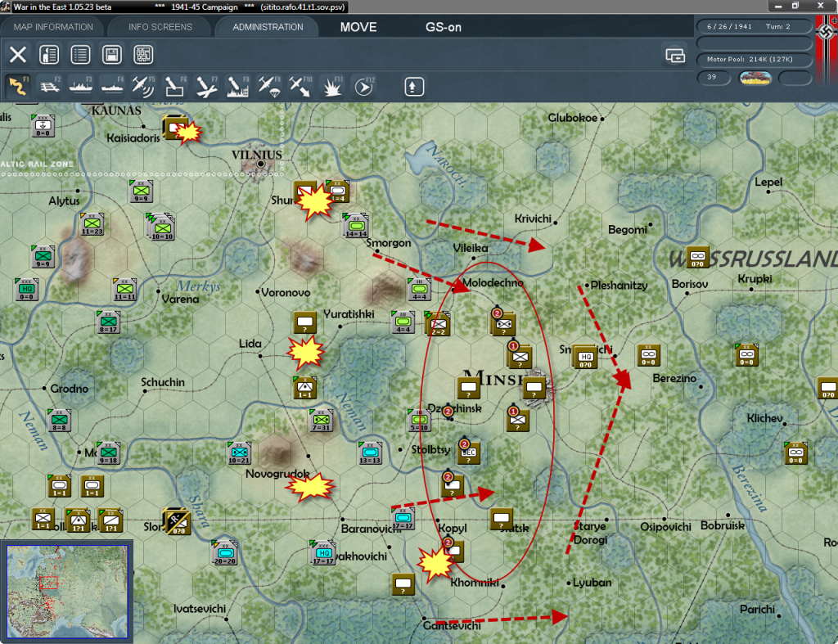Select the 10=10 stacked infantry unit
The width and height of the screenshot is (838, 644).
click(x=161, y=228)
